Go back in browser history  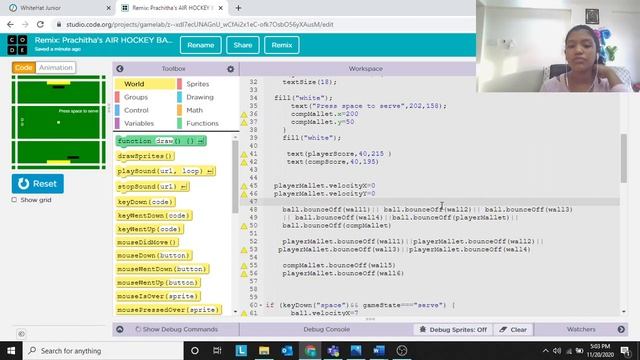pos(10,24)
